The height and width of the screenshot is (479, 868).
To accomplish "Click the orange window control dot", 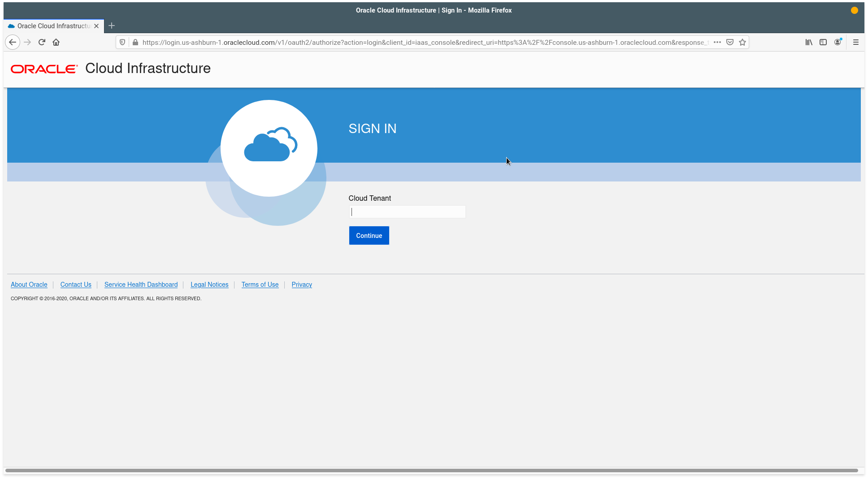I will (x=855, y=10).
